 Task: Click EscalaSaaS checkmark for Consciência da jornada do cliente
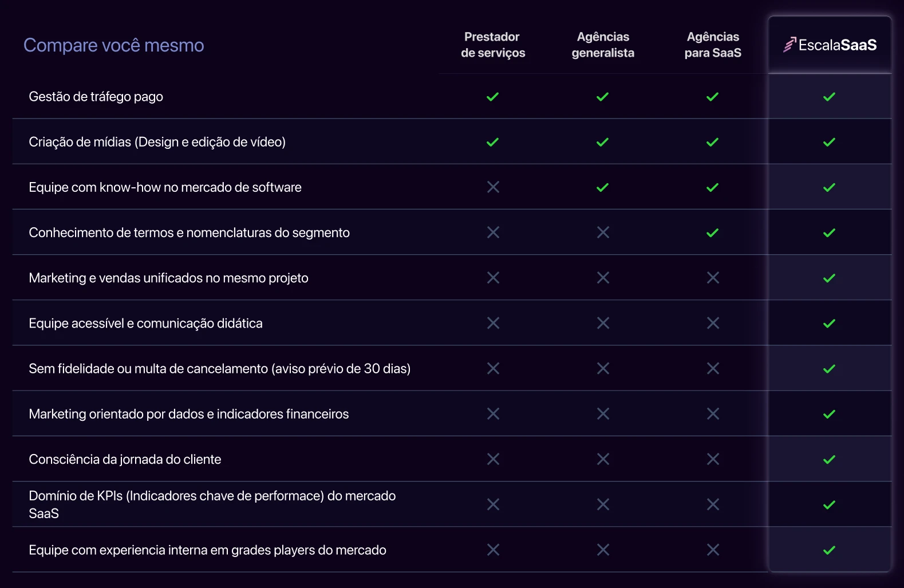pyautogui.click(x=829, y=459)
